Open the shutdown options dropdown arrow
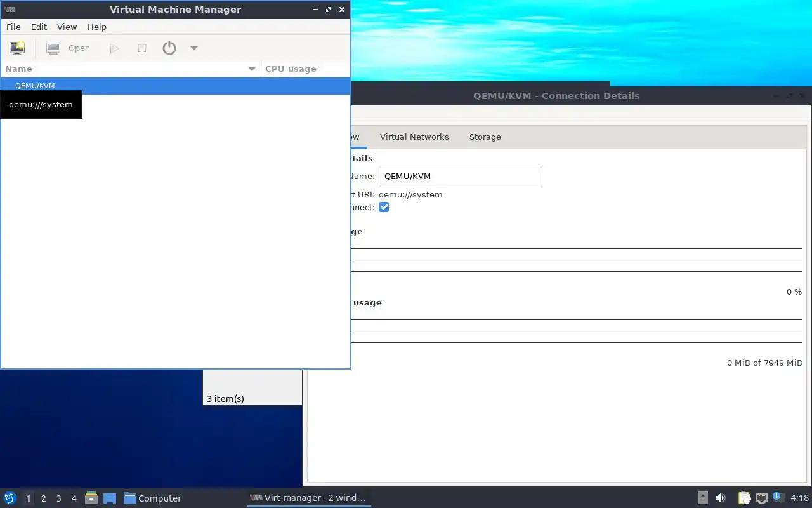Screen dimensions: 812x508 point(194,48)
